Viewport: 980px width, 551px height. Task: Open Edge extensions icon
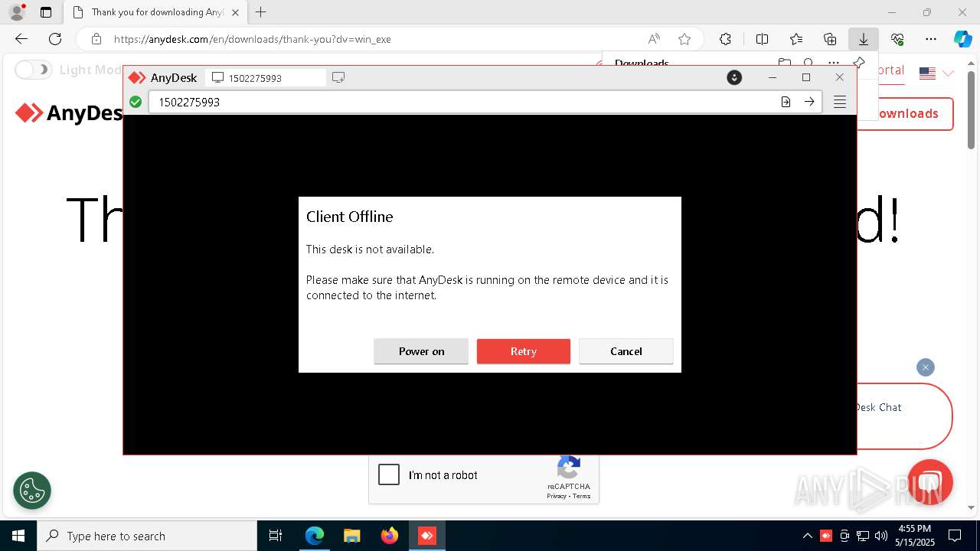click(725, 39)
